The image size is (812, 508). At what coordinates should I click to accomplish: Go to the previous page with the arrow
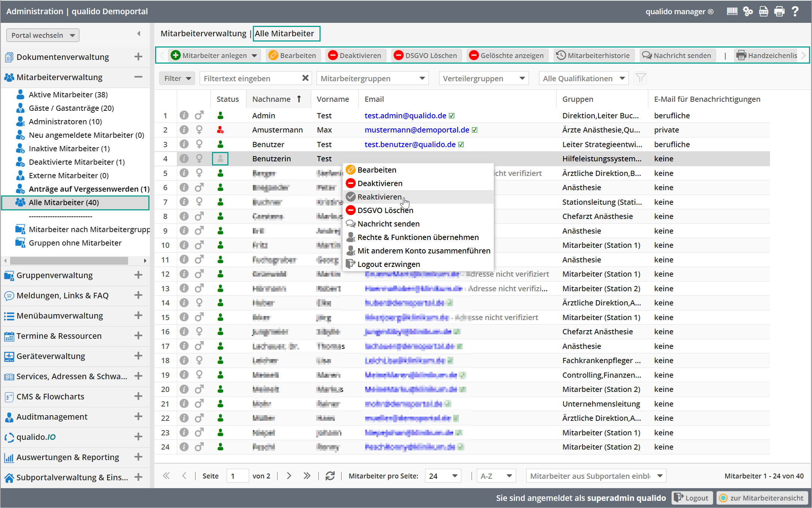[184, 476]
